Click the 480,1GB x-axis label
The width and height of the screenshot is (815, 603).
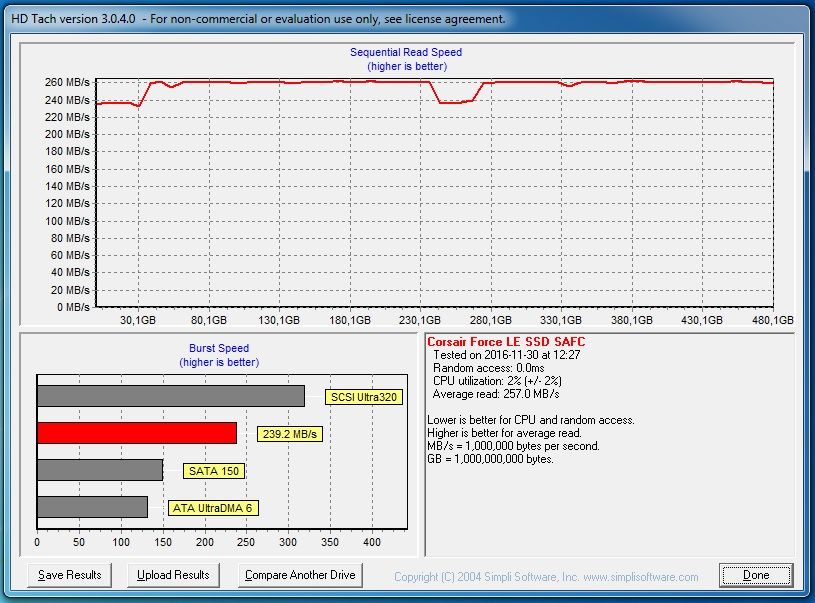(x=772, y=320)
